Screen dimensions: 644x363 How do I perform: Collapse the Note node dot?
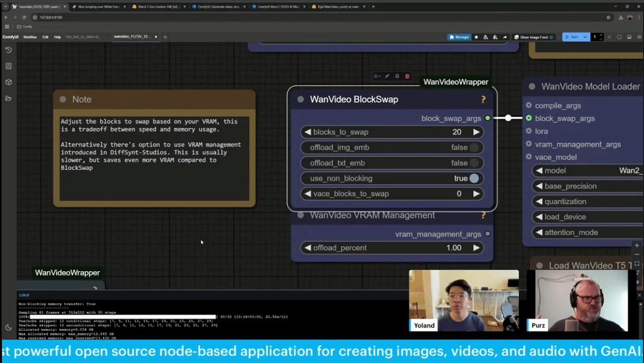click(x=63, y=99)
